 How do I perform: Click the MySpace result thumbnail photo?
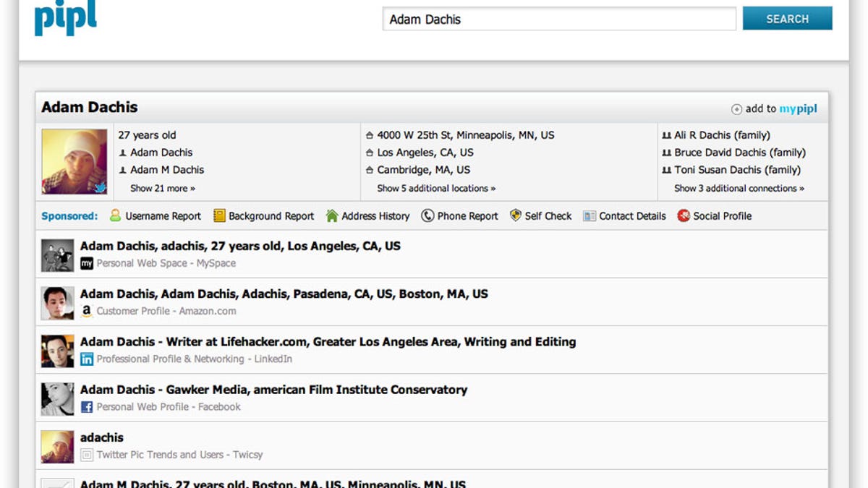click(x=58, y=255)
